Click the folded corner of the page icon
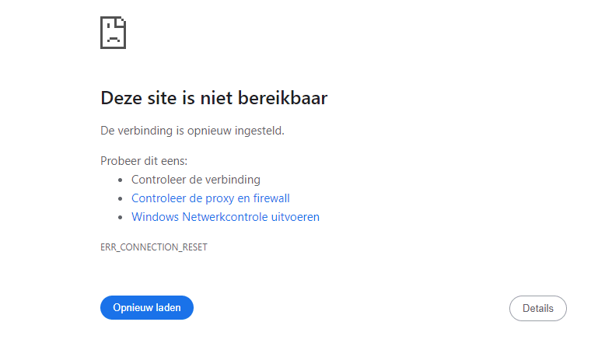The image size is (605, 364). click(121, 21)
